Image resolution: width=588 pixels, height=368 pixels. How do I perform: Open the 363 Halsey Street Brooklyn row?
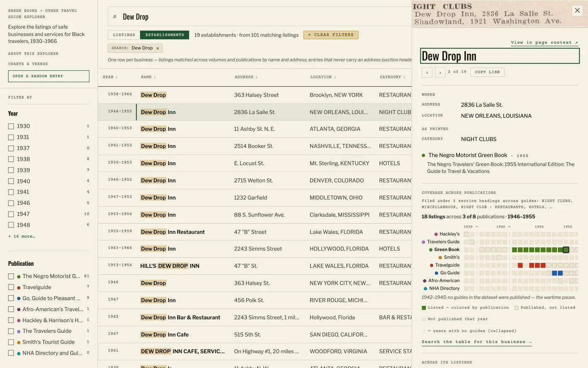click(255, 95)
